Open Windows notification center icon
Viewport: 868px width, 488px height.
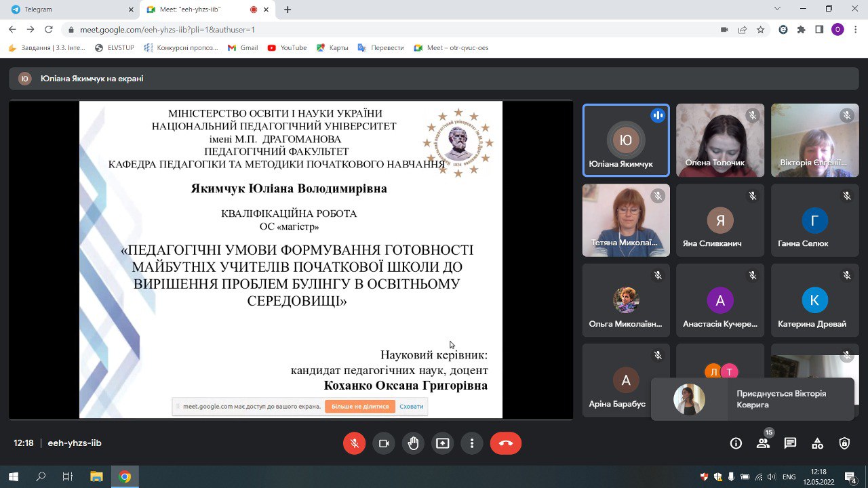tap(849, 476)
